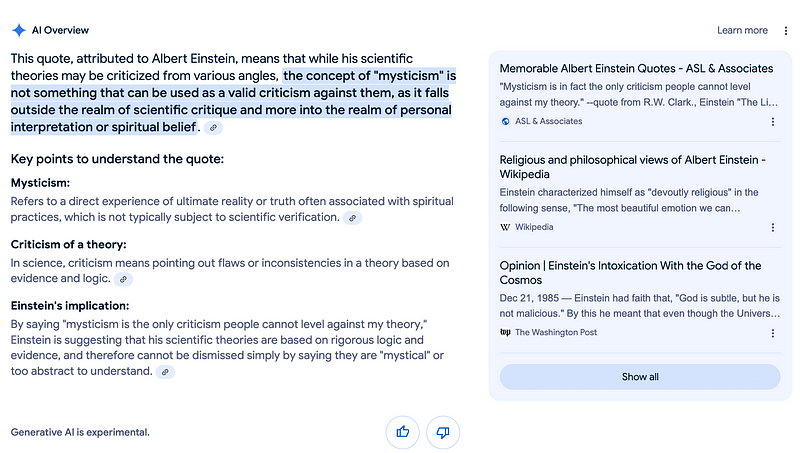
Task: Click the Learn more link
Action: coord(742,31)
